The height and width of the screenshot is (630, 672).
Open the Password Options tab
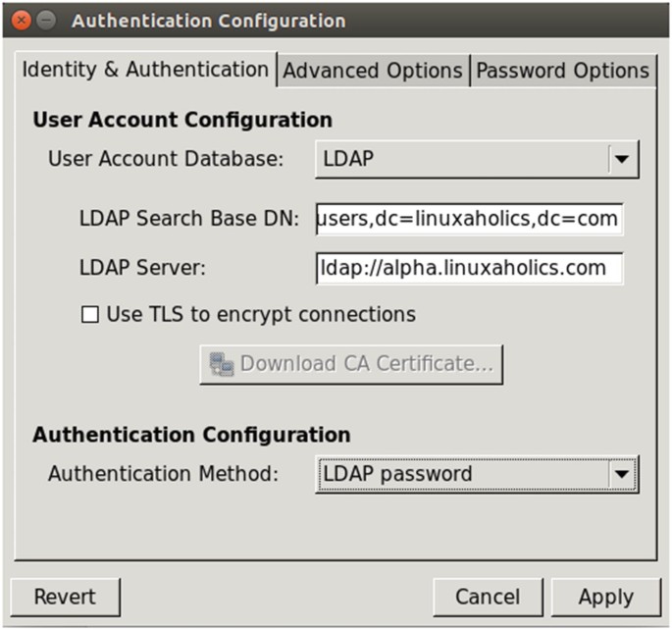coord(563,71)
